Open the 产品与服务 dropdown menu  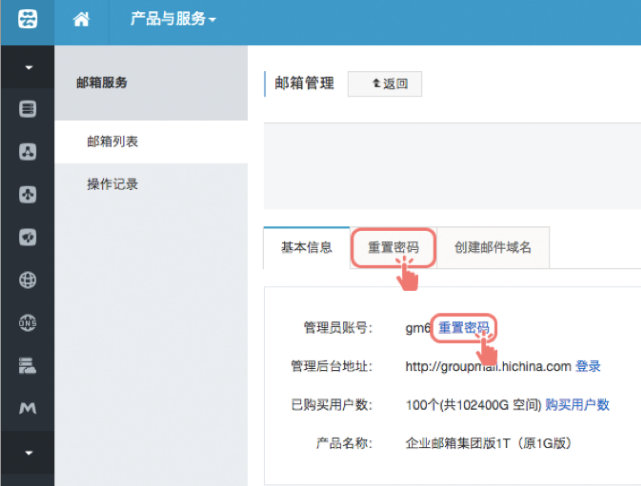coord(172,21)
